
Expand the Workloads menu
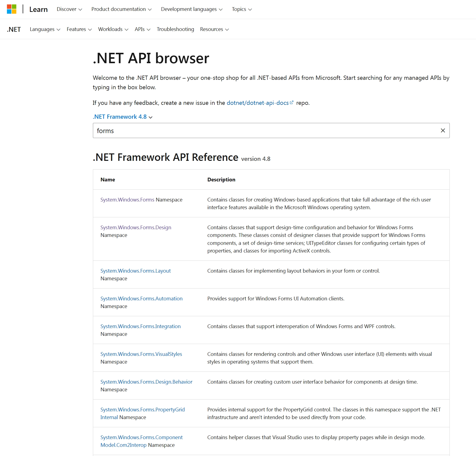coord(113,29)
